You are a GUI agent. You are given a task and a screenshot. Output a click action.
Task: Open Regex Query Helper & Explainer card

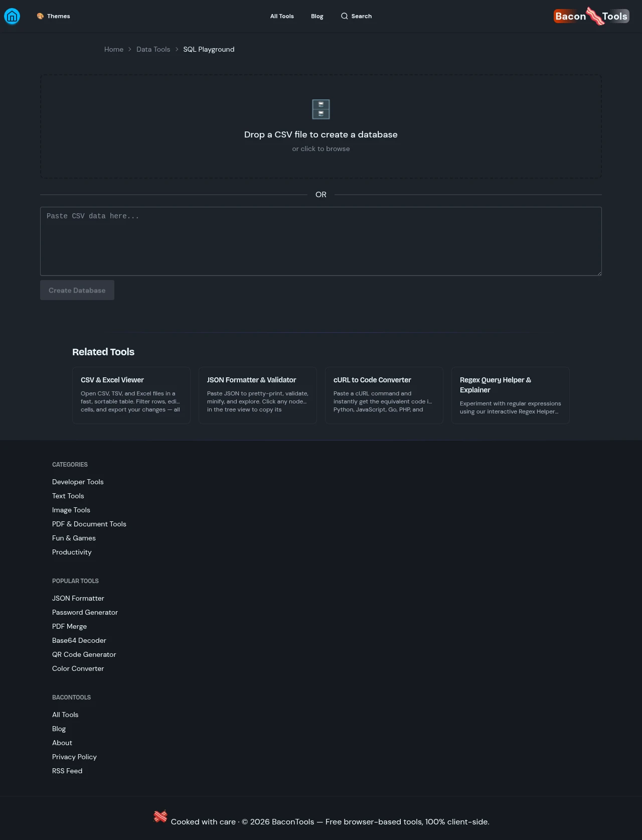(511, 395)
